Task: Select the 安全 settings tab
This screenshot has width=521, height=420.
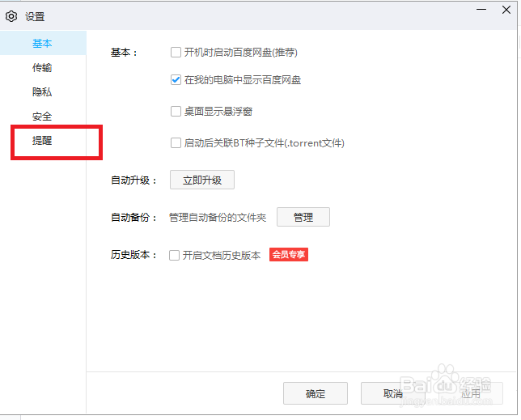Action: click(x=42, y=117)
